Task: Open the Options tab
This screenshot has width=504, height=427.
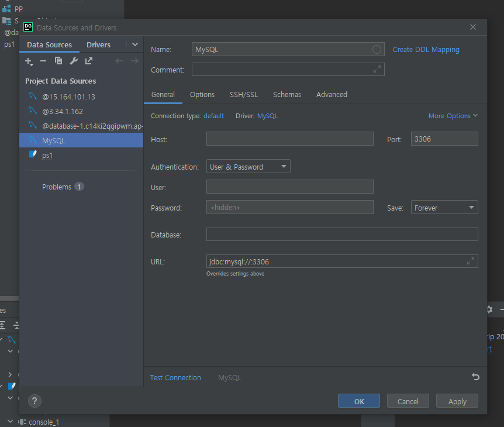Action: (202, 95)
